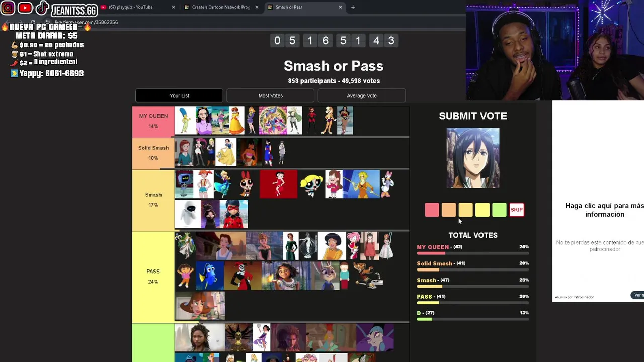
Task: Select EVE robot thumbnail in Smash tier
Action: 188,214
